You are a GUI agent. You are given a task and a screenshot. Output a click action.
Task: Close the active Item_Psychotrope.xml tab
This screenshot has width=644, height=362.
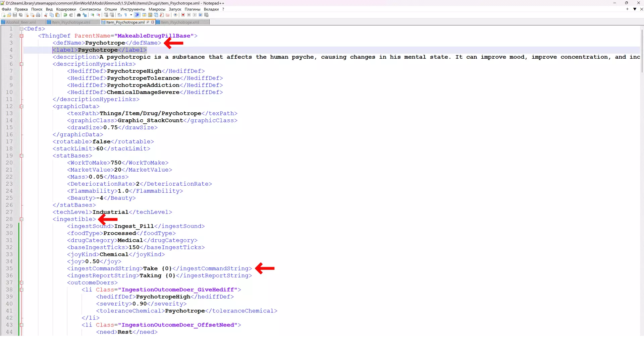[x=153, y=22]
